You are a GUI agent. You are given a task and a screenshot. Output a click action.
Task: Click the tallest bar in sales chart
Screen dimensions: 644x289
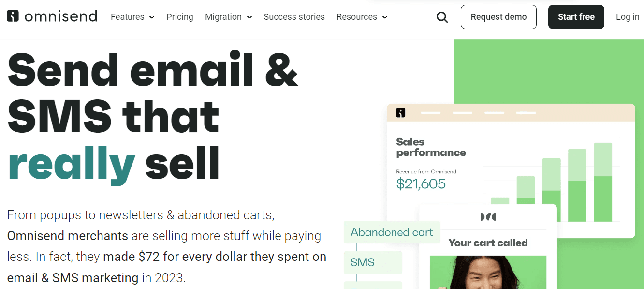[603, 182]
